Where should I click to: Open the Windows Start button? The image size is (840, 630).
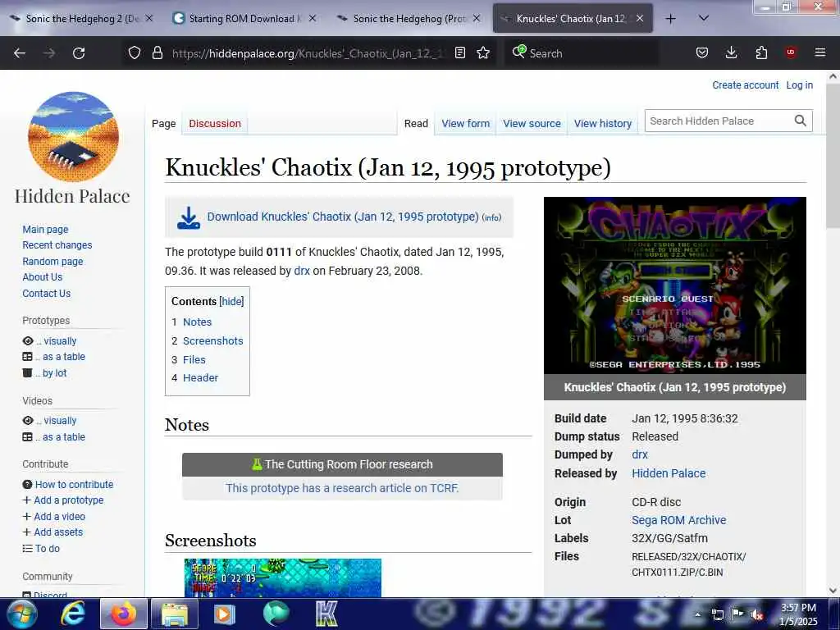click(x=22, y=614)
